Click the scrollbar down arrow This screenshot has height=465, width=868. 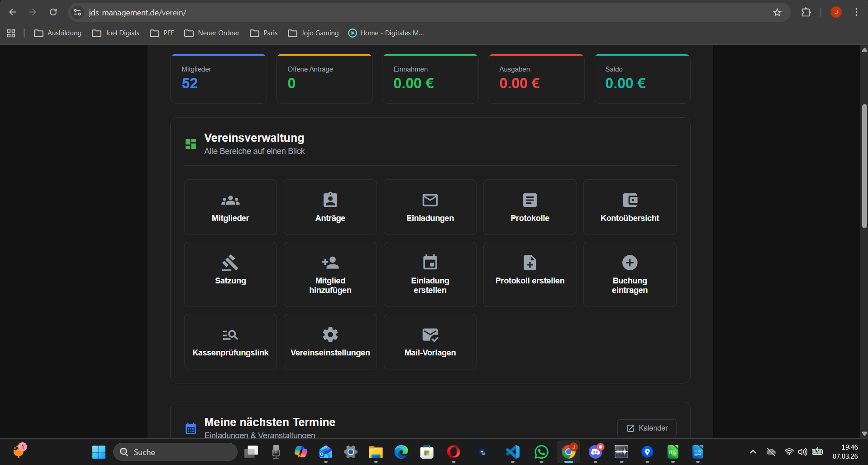point(864,433)
